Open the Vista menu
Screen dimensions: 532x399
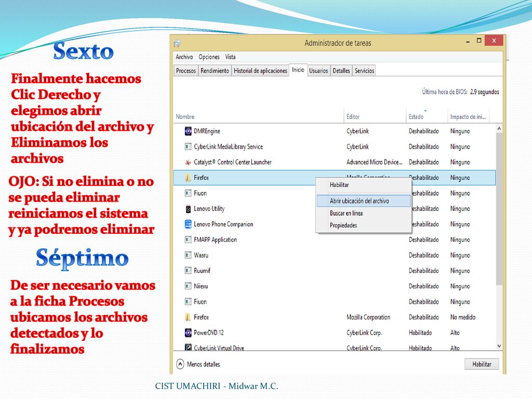(230, 57)
